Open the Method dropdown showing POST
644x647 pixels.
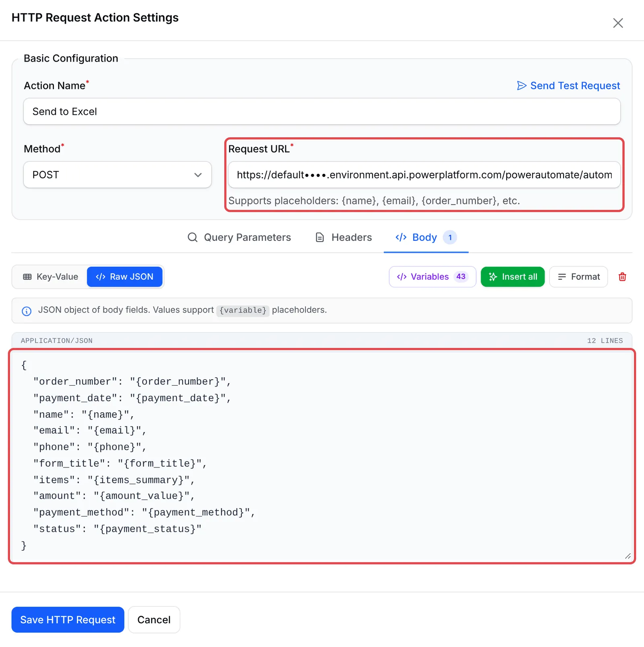click(x=118, y=175)
